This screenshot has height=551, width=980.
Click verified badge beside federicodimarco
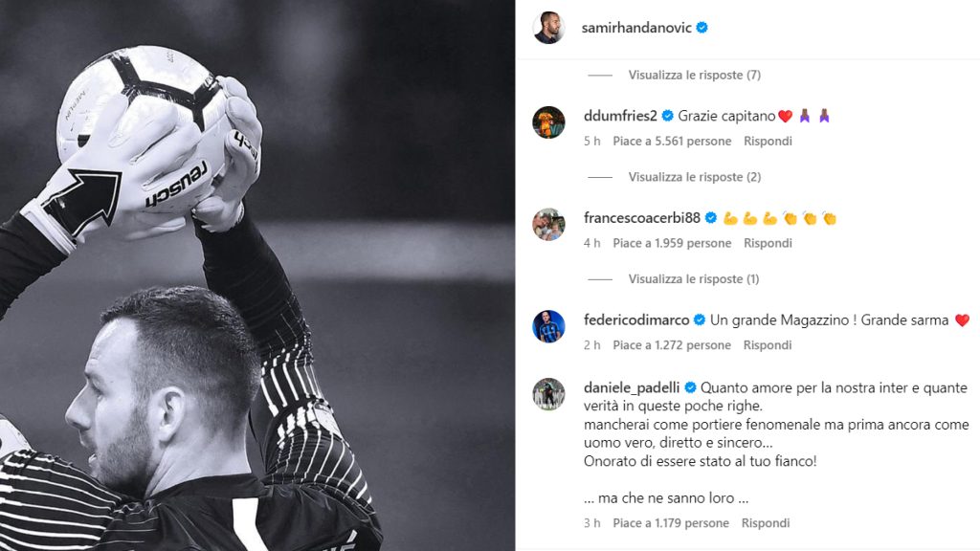pos(700,320)
